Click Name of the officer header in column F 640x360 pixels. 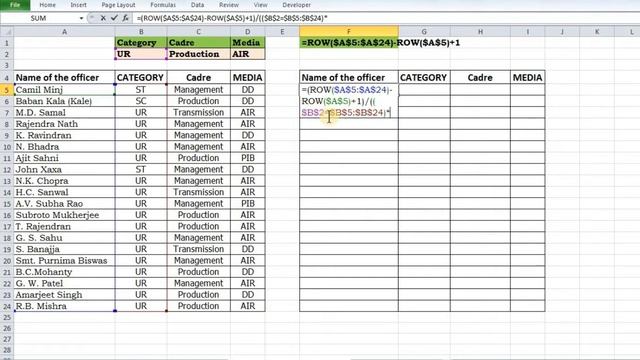pos(349,78)
